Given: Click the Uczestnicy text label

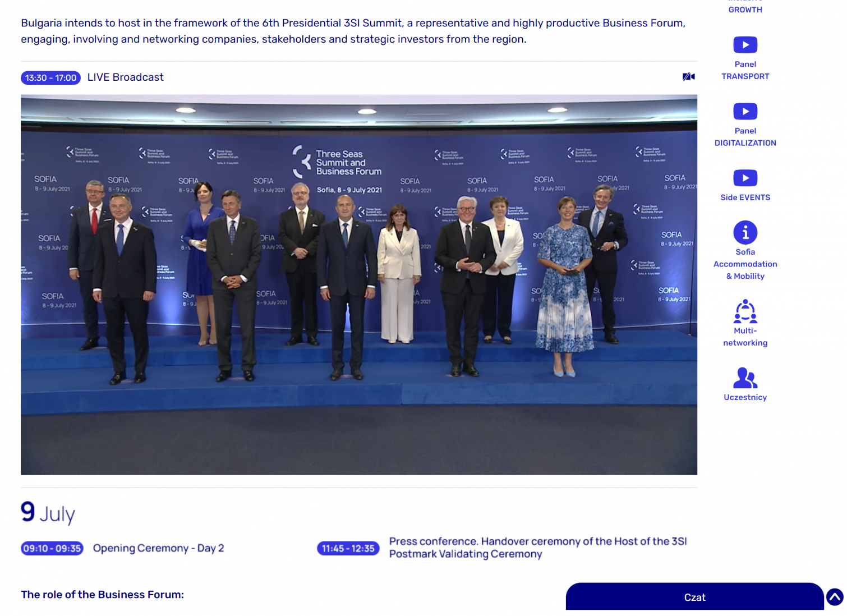Looking at the screenshot, I should tap(745, 397).
